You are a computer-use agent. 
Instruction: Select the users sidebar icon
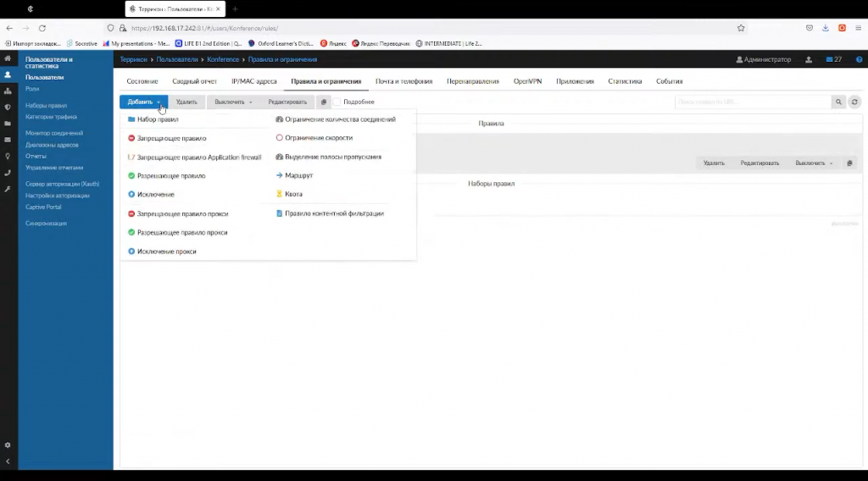(8, 75)
